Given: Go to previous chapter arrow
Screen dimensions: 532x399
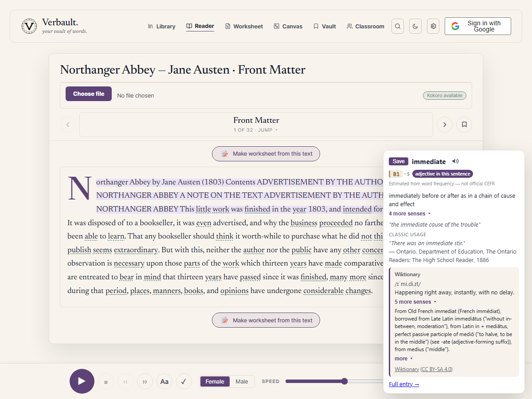Looking at the screenshot, I should (68, 125).
